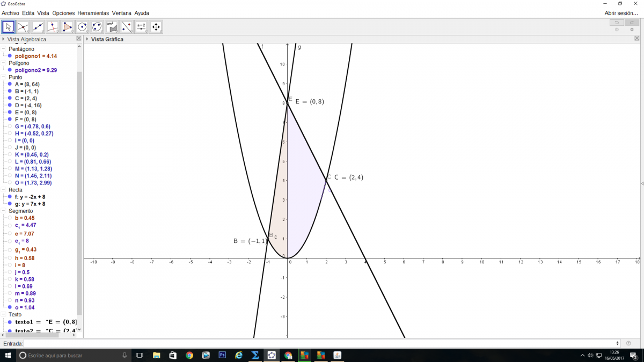Pick the Perpendicular line tool
The height and width of the screenshot is (362, 644).
tap(53, 27)
